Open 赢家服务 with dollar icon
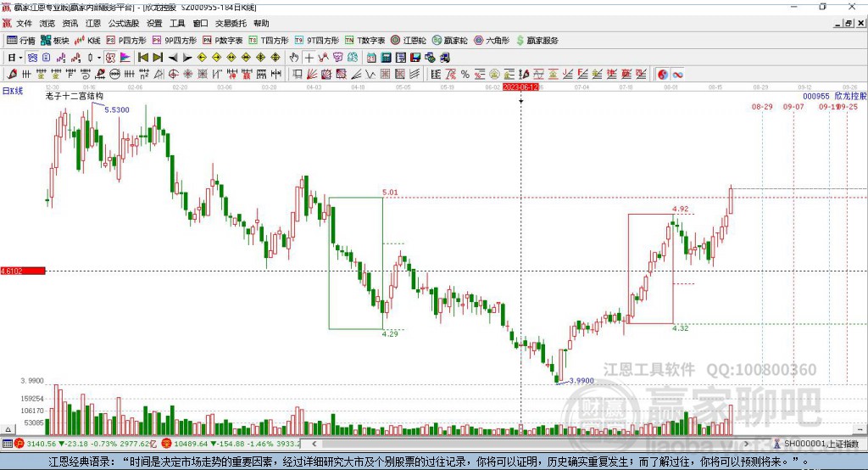Screen dimensions: 868x470 pos(537,41)
